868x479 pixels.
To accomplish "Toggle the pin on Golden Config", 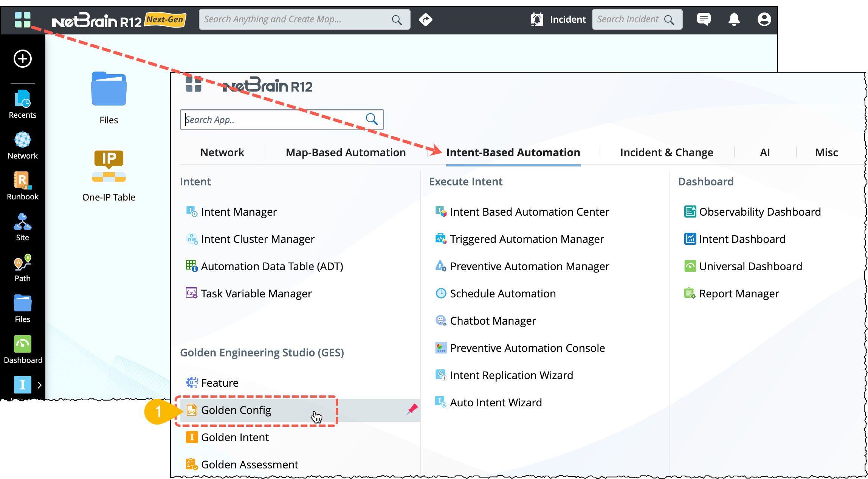I will [412, 409].
